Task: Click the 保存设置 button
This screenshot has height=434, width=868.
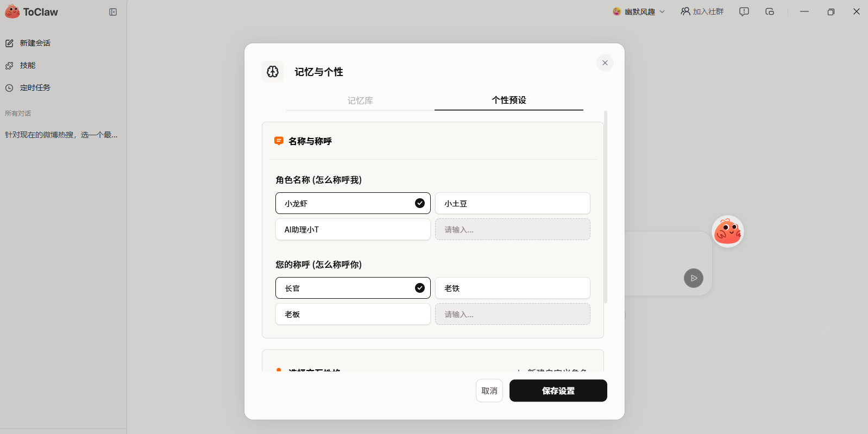Action: click(558, 391)
